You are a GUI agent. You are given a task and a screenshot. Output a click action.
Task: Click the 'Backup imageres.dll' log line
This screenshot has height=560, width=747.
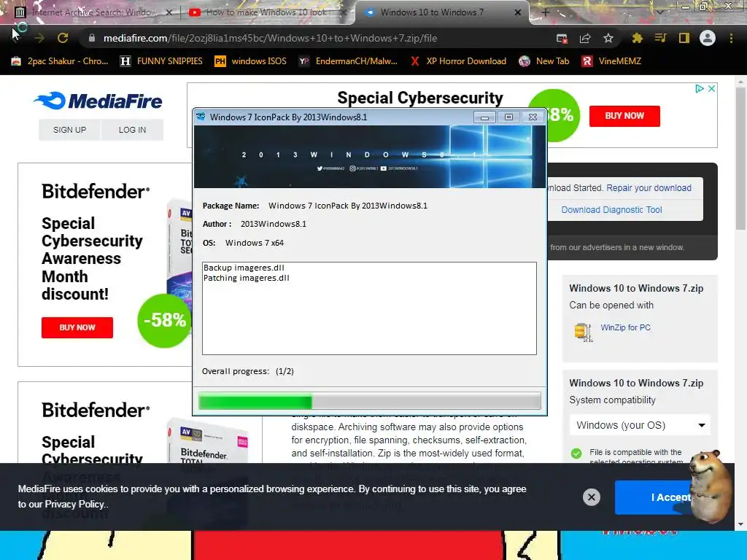tap(244, 268)
